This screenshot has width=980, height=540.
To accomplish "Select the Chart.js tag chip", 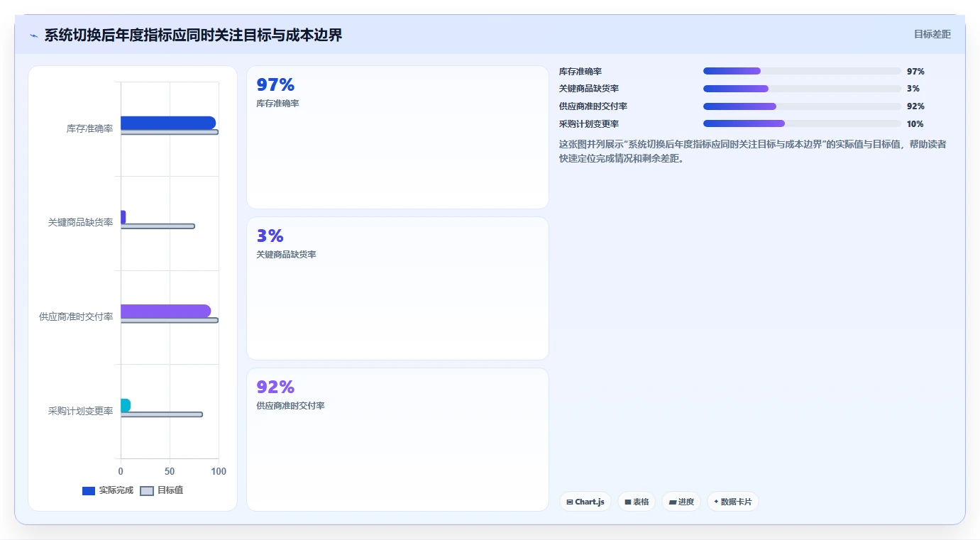I will (585, 502).
